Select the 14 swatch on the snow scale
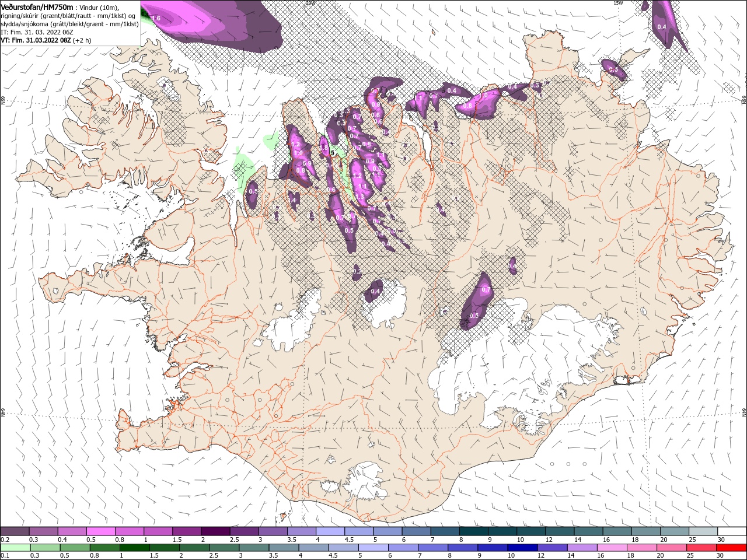Screen dimensions: 747x560 589,531
